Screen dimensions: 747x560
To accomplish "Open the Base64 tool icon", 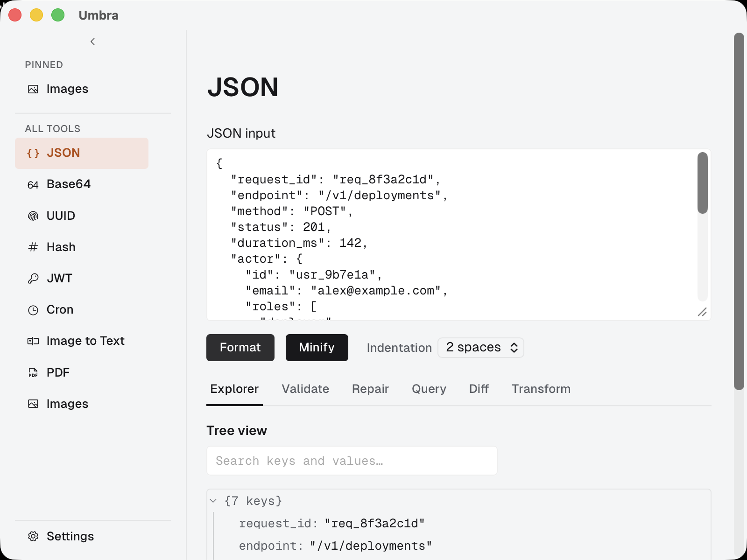I will tap(33, 185).
